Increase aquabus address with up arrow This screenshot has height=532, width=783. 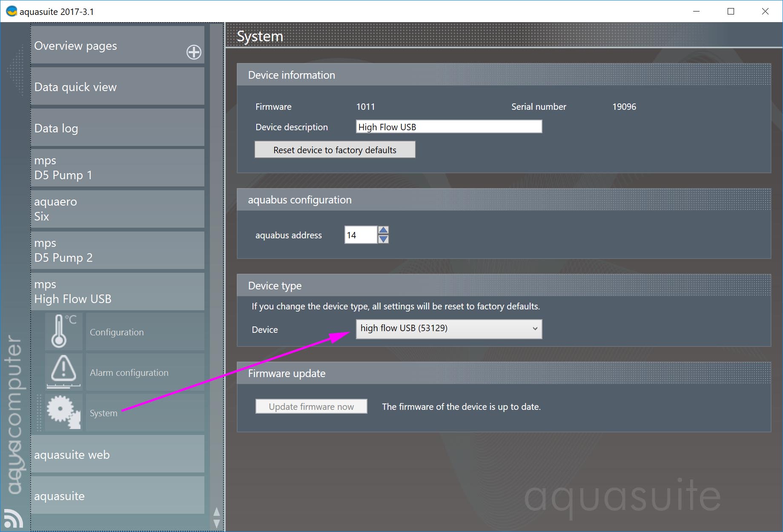(383, 230)
